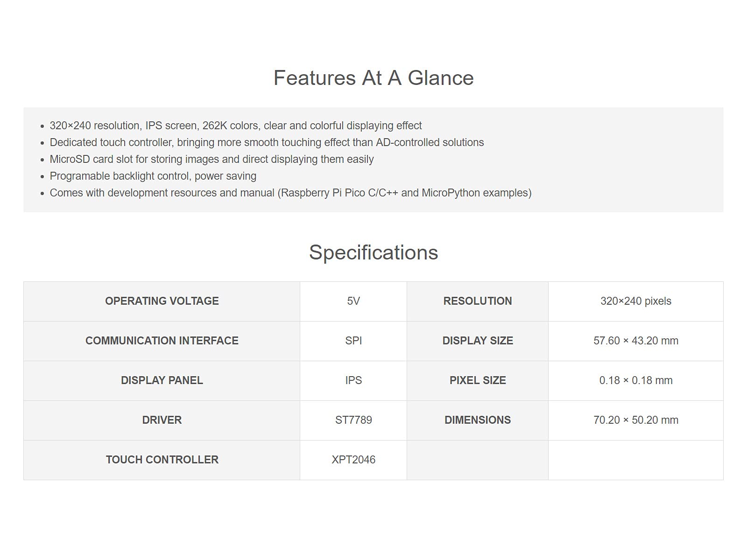Click the DISPLAY PANEL label cell
Image resolution: width=747 pixels, height=560 pixels.
[162, 381]
